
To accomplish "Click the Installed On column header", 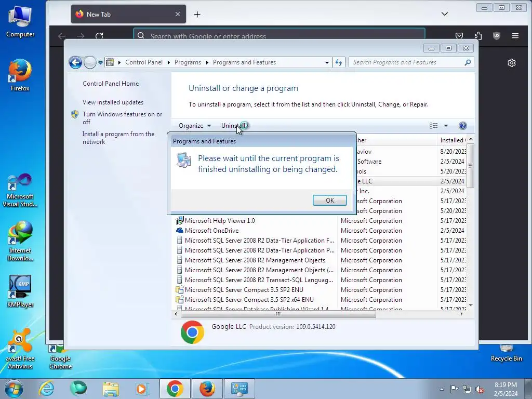I will pyautogui.click(x=452, y=140).
